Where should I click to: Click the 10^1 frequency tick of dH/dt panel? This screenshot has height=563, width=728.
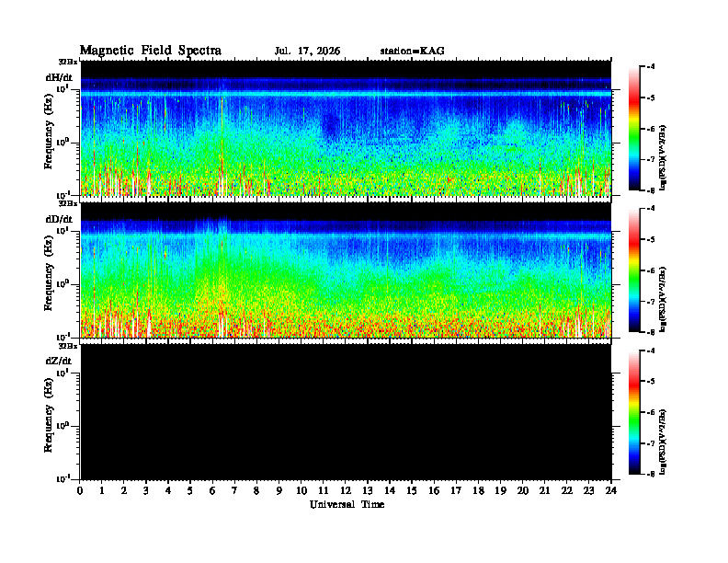[x=63, y=89]
